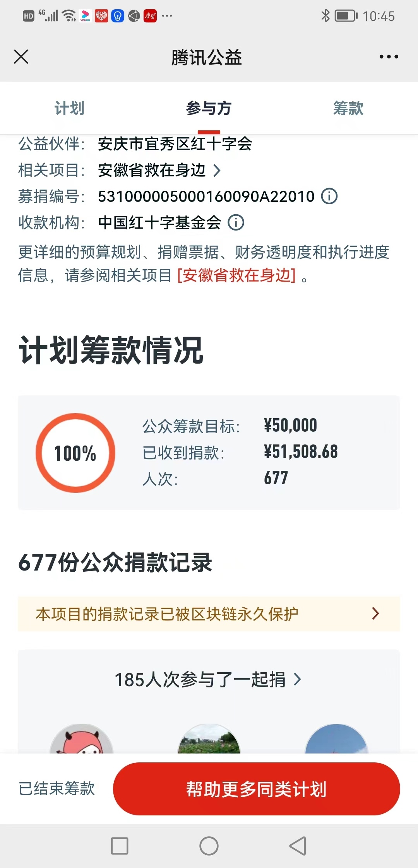
Task: Open the red [安徽省救在身边] link
Action: point(236,275)
